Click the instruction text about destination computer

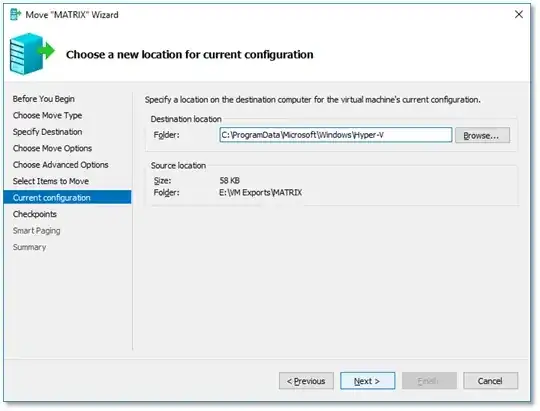pos(312,100)
